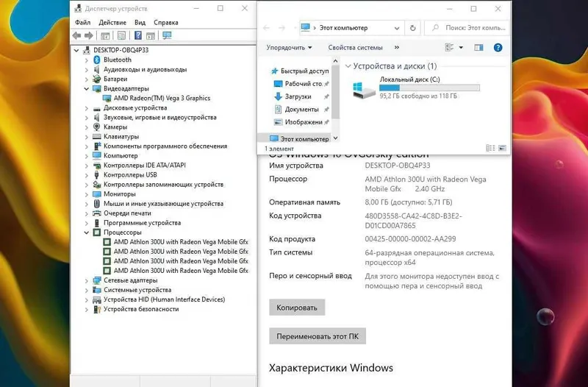Open the Вид menu
Image resolution: width=588 pixels, height=387 pixels.
(140, 23)
